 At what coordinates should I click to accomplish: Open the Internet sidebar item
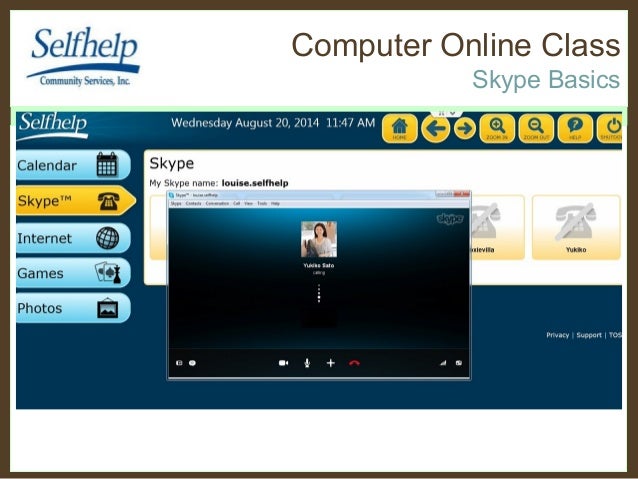tap(73, 238)
